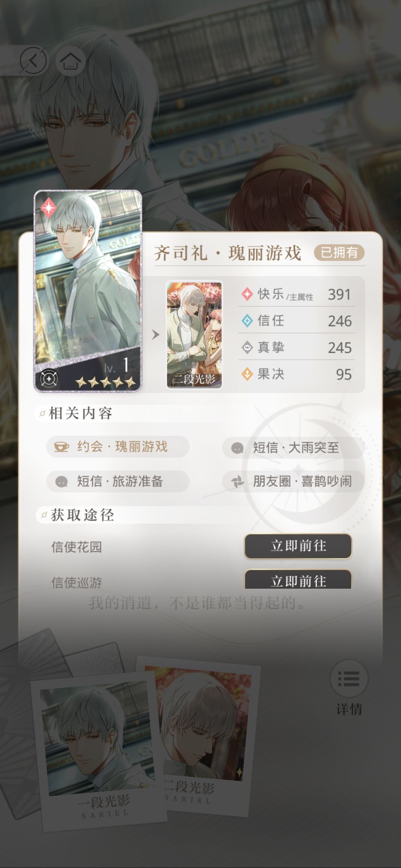401x868 pixels.
Task: Tap the circular emblem icon on card corner
Action: (x=48, y=378)
